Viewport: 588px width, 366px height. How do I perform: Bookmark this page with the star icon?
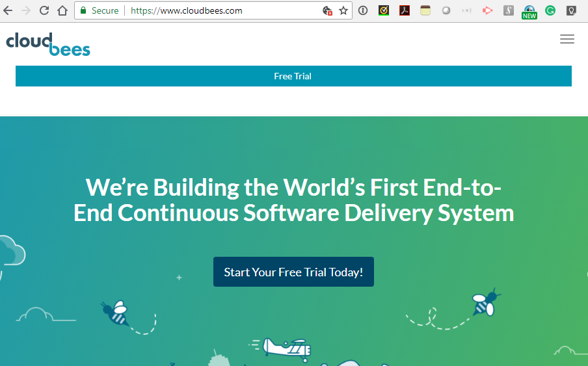pos(343,11)
